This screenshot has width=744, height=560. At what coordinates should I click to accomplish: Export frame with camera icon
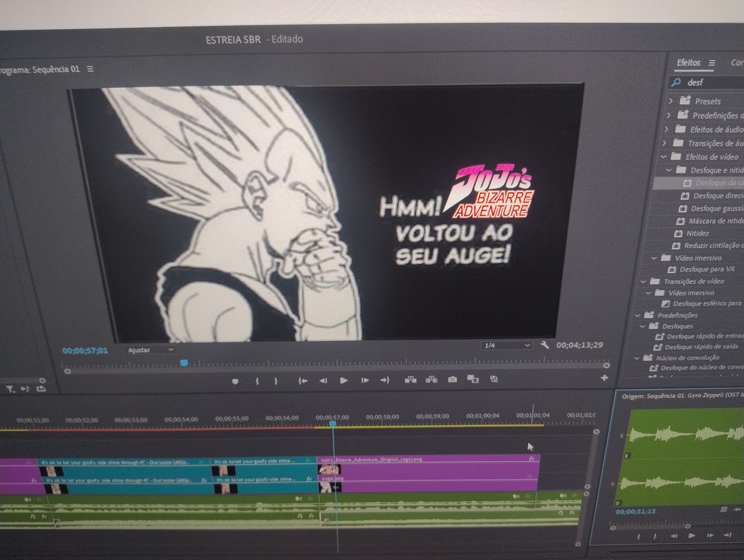coord(453,378)
